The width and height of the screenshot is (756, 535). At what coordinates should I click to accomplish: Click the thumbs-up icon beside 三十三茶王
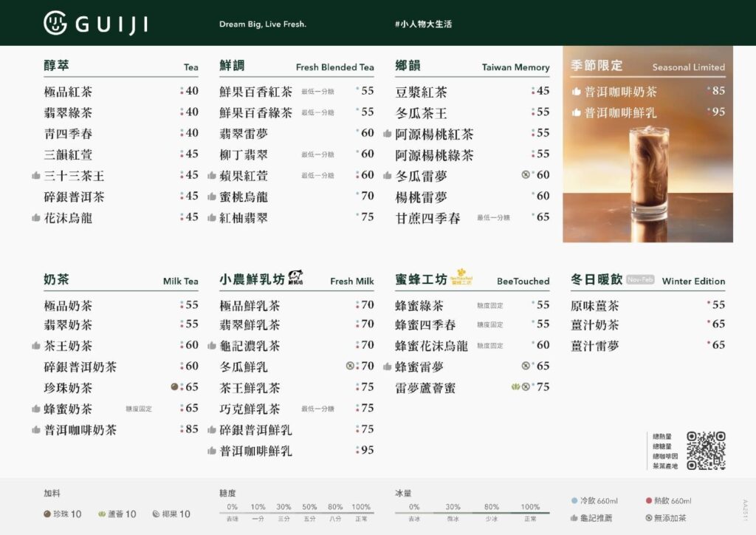click(x=35, y=176)
